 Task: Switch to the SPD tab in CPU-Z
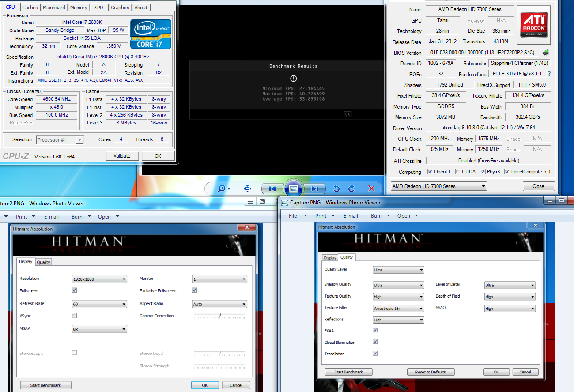tap(99, 8)
